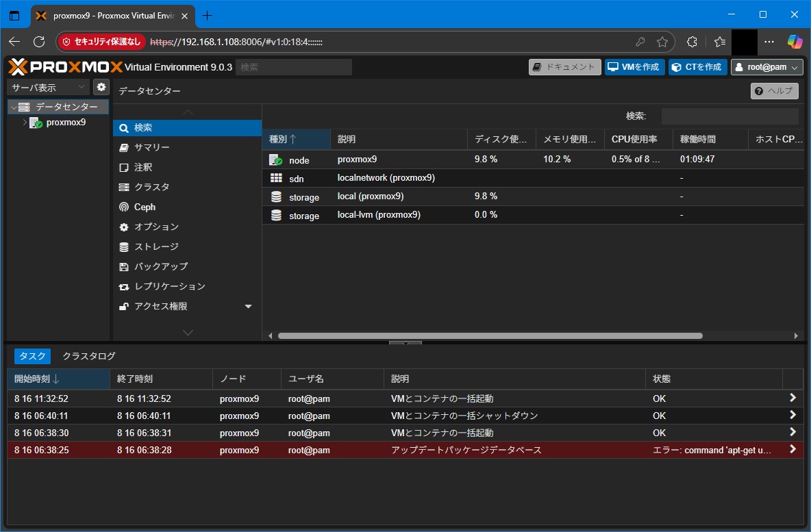Expand the bulk shutdown task details
Image resolution: width=811 pixels, height=532 pixels.
[793, 415]
